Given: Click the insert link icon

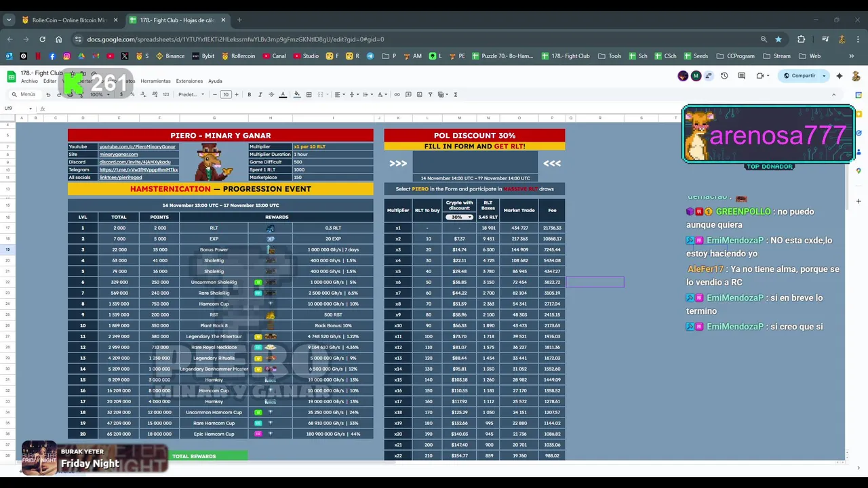Looking at the screenshot, I should [x=397, y=95].
